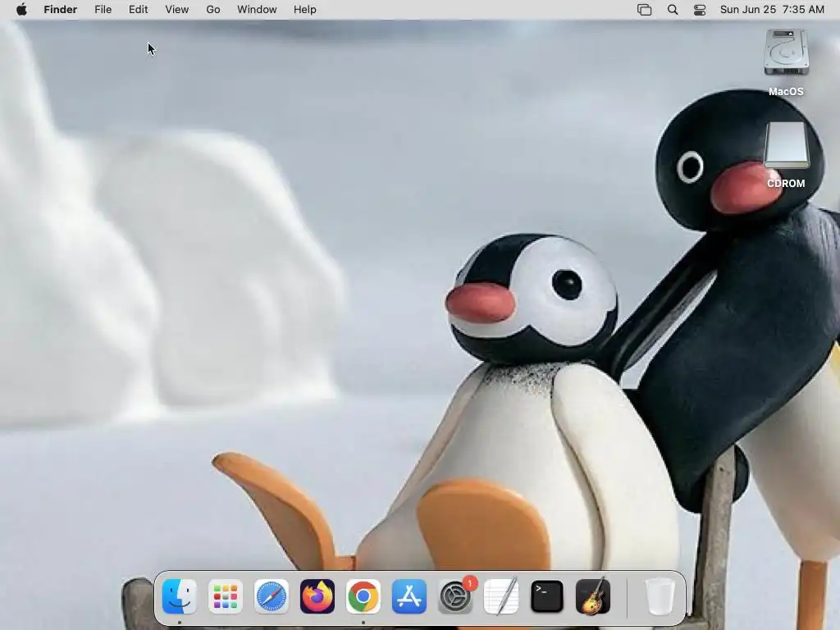The width and height of the screenshot is (840, 630).
Task: Open Spotlight search in menu bar
Action: coord(673,10)
